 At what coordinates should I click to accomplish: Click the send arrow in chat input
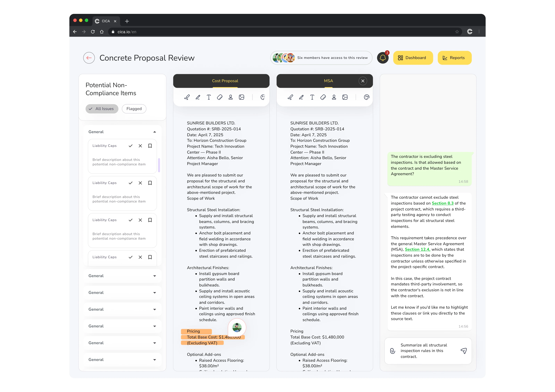(463, 351)
